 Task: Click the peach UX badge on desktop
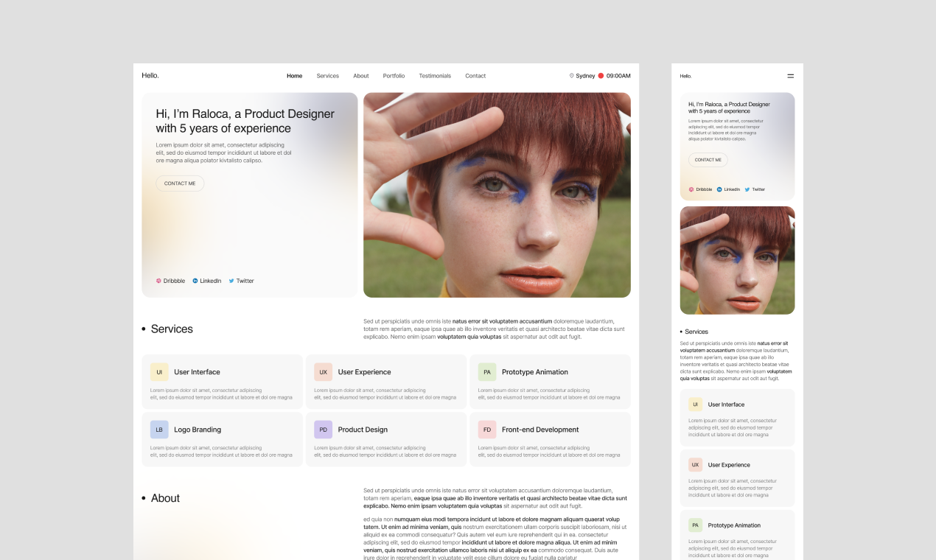323,372
